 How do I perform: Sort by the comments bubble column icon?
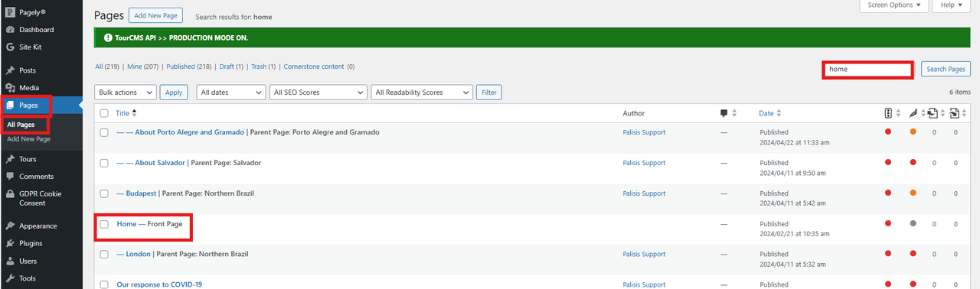(724, 113)
